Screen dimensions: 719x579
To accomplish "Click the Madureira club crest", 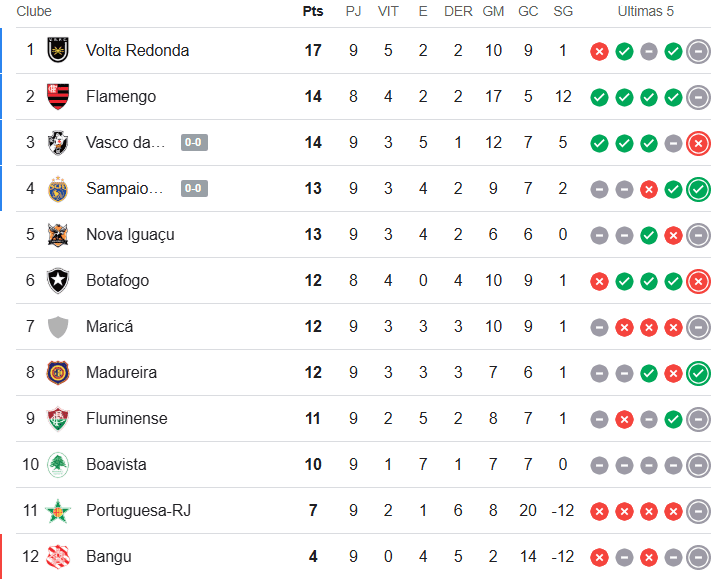I will (58, 372).
